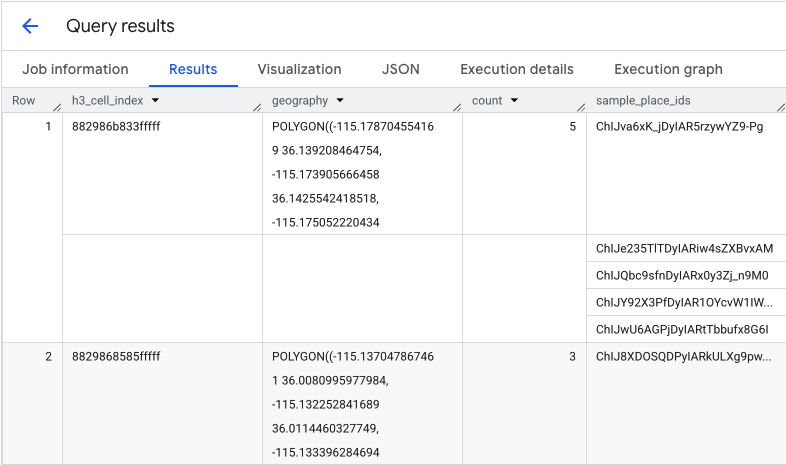This screenshot has height=465, width=786.
Task: Click the place ID ChIJQbc9sfnDyIARx0y3Zj_n9M0
Action: [x=682, y=275]
